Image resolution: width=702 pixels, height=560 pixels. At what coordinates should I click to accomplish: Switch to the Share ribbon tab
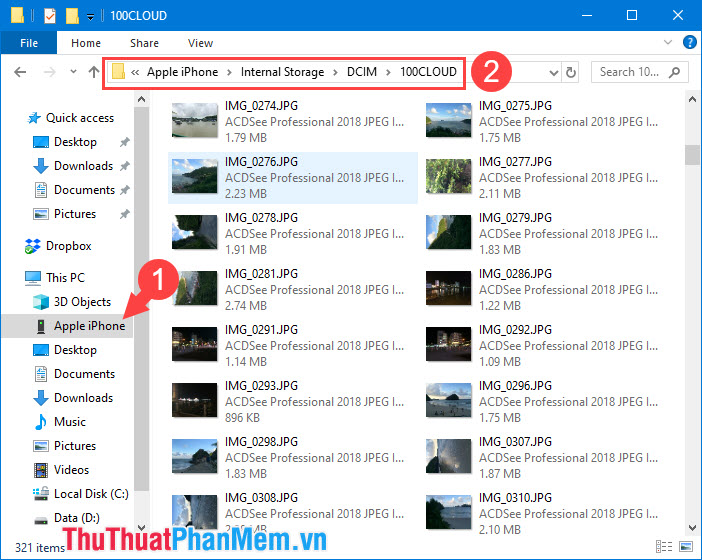(144, 43)
